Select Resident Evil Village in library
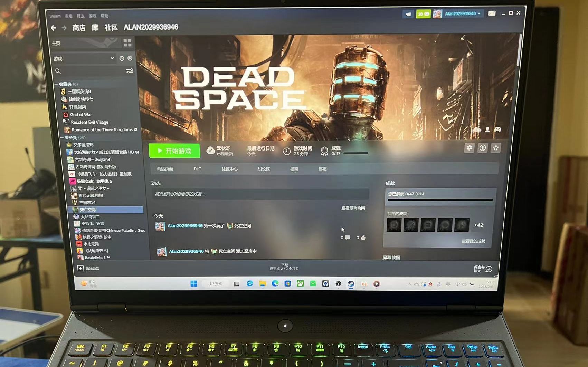588x367 pixels. click(x=89, y=122)
